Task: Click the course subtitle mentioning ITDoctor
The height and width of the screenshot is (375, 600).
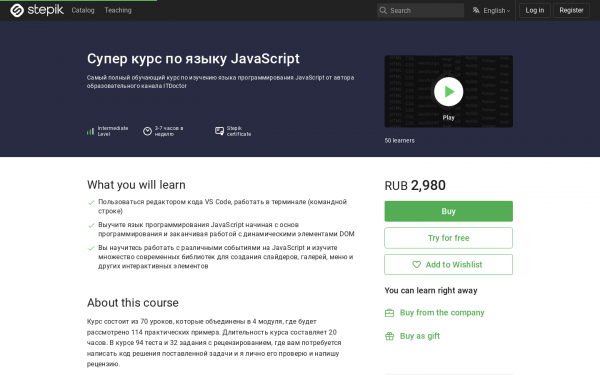Action: point(220,82)
